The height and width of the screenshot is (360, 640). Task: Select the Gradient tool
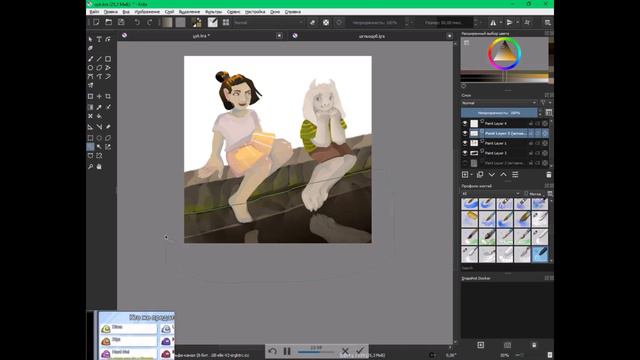[90, 107]
